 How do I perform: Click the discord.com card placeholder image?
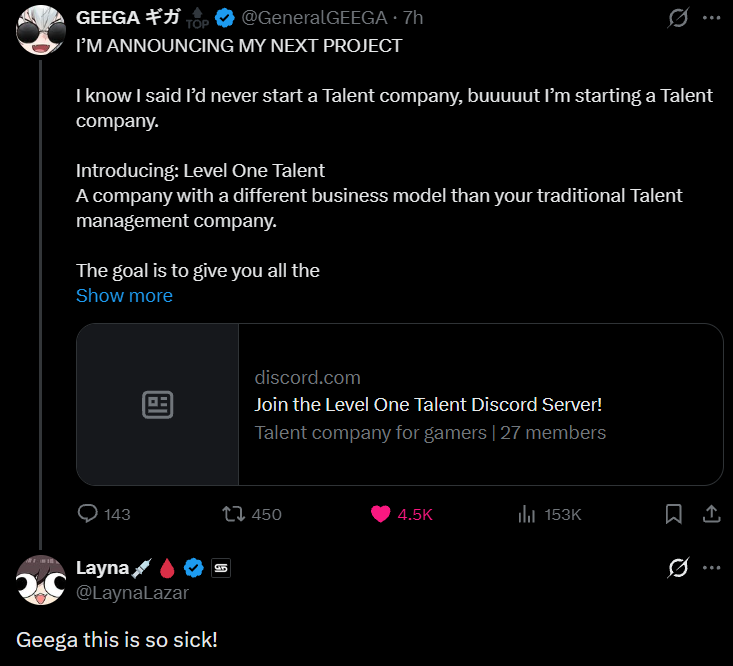click(x=158, y=404)
